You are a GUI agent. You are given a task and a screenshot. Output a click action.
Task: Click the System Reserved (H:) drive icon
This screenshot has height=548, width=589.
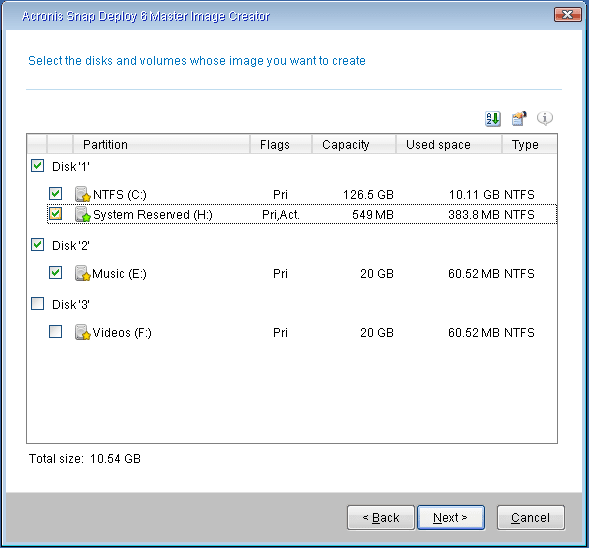(x=83, y=214)
